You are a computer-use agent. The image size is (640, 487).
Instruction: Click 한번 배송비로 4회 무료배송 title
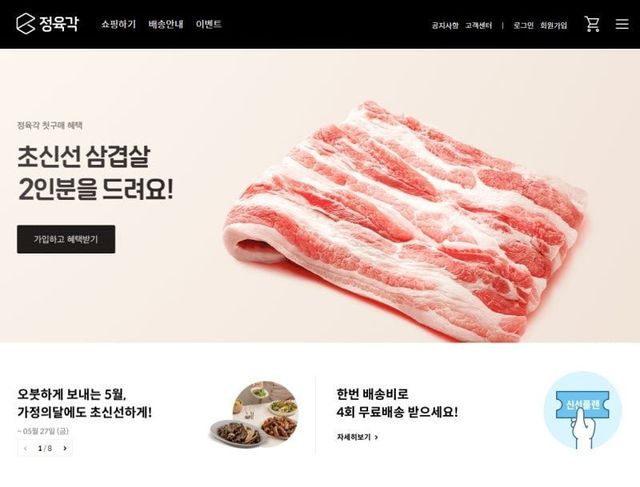click(x=397, y=403)
